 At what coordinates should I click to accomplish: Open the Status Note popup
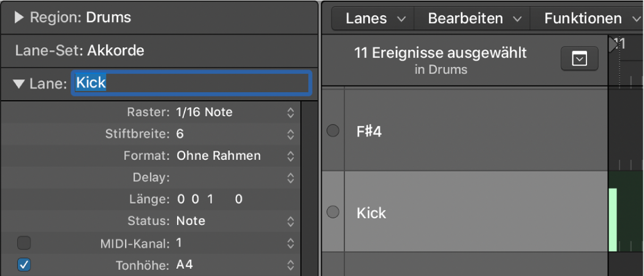click(290, 221)
